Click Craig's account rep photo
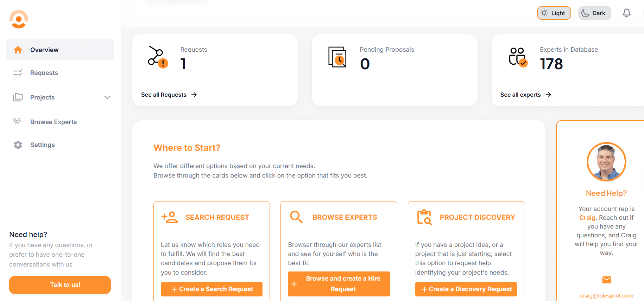 pos(606,162)
